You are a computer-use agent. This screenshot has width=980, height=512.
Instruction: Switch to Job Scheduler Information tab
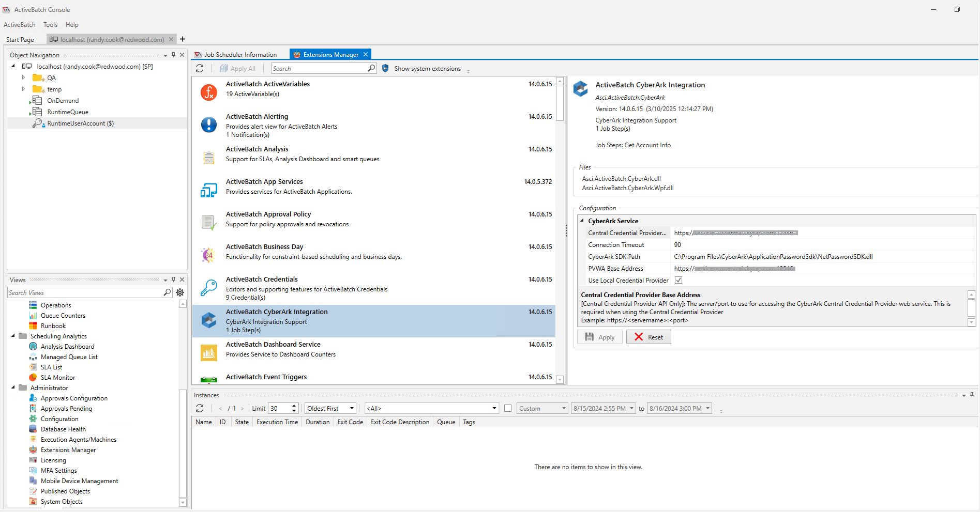click(x=236, y=55)
